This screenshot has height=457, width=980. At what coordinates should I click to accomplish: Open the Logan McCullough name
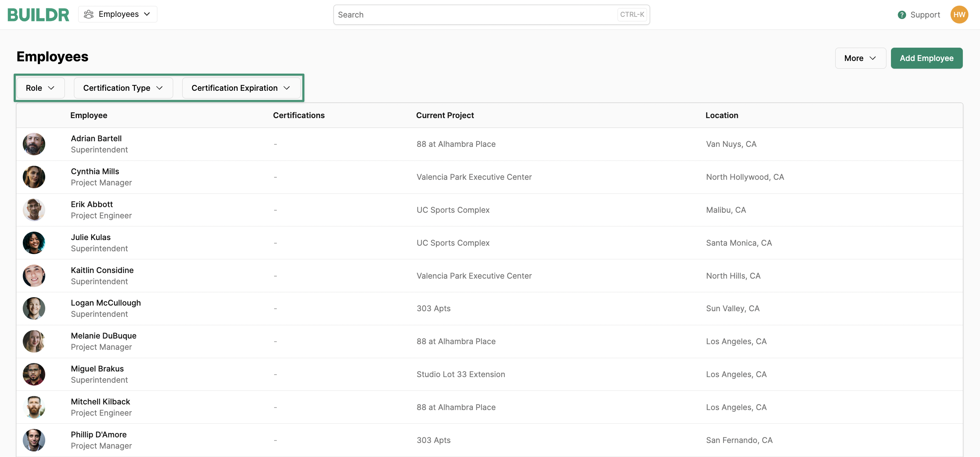(106, 303)
